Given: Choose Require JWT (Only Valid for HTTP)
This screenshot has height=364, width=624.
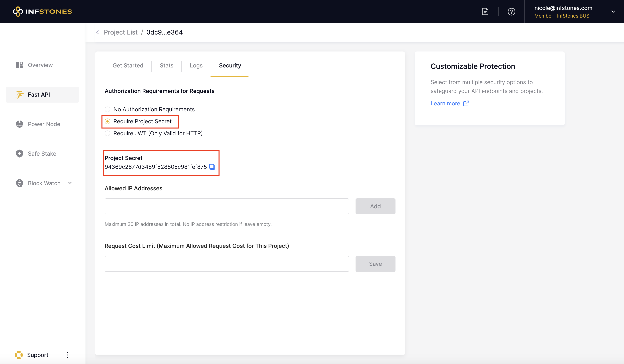Looking at the screenshot, I should [107, 133].
